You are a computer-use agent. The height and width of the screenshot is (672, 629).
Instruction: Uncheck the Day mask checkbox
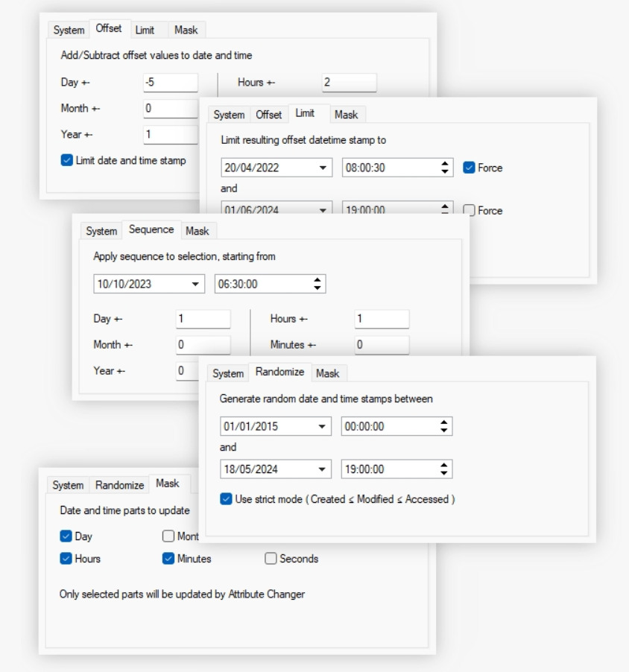point(66,536)
